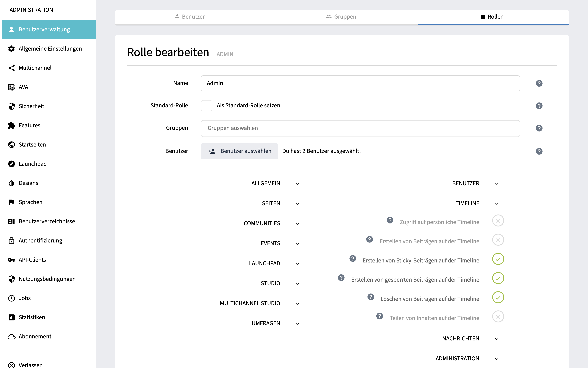This screenshot has height=368, width=588.
Task: Click the Benutzerverzeichnisse contact card icon
Action: tap(11, 221)
